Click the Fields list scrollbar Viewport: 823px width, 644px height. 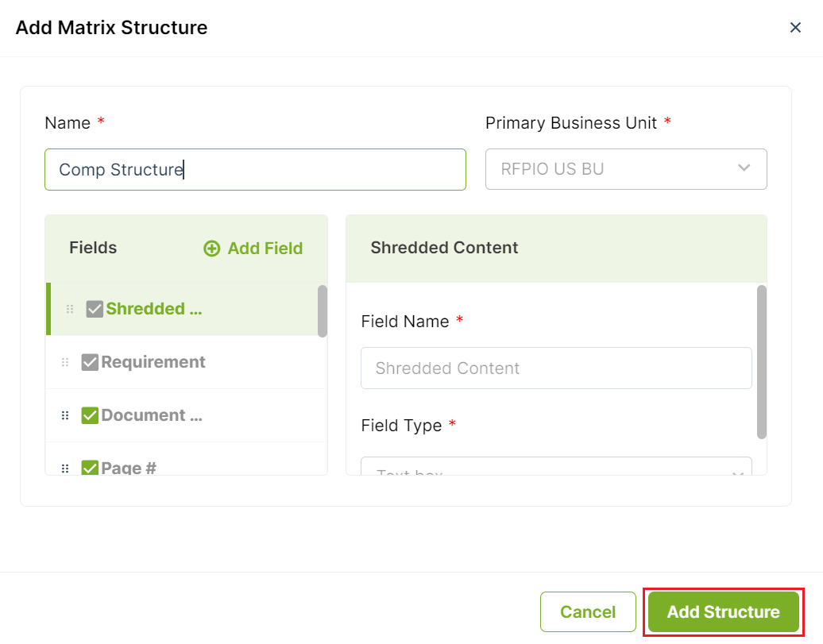pos(323,310)
